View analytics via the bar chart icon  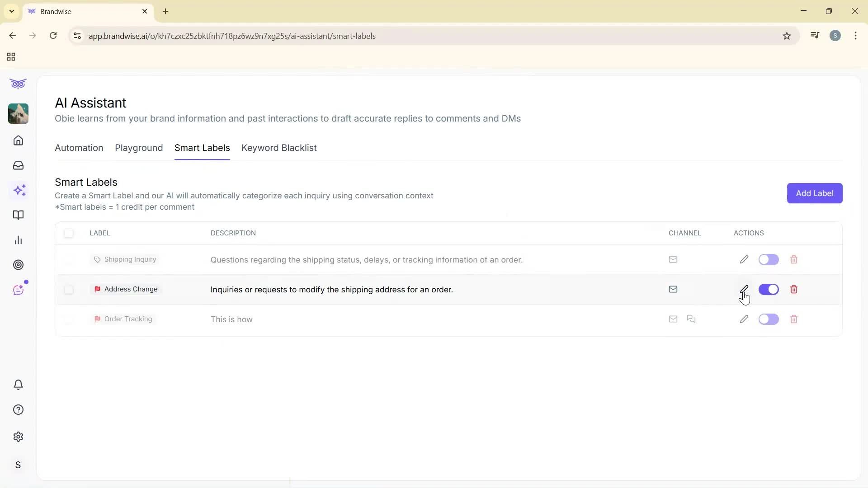19,239
